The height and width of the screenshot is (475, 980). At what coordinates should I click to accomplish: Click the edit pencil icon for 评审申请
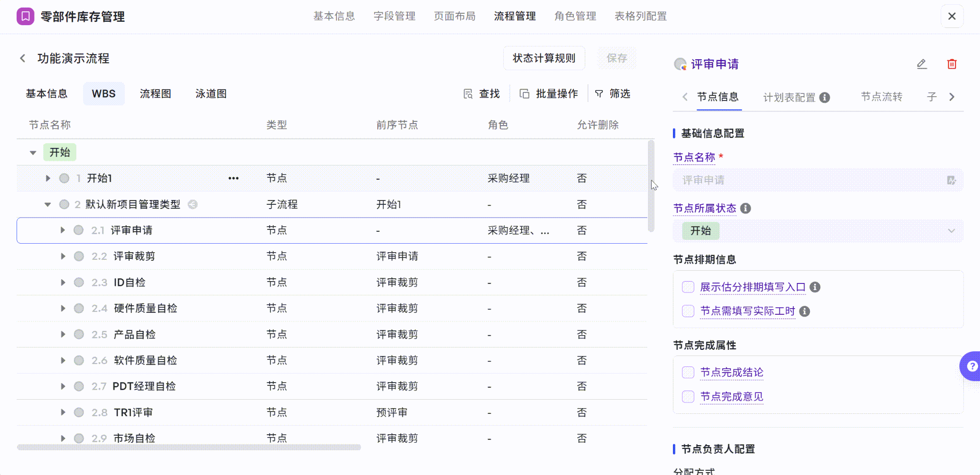(922, 64)
